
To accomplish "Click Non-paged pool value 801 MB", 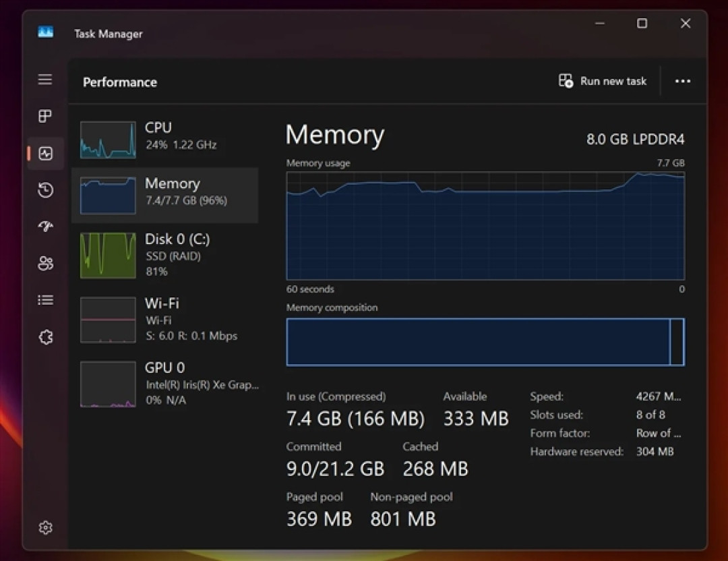I will pyautogui.click(x=403, y=519).
